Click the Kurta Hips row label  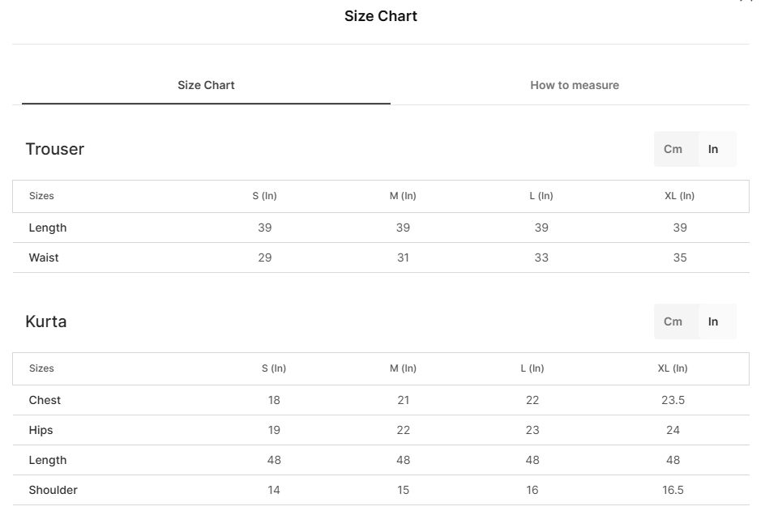(x=41, y=431)
